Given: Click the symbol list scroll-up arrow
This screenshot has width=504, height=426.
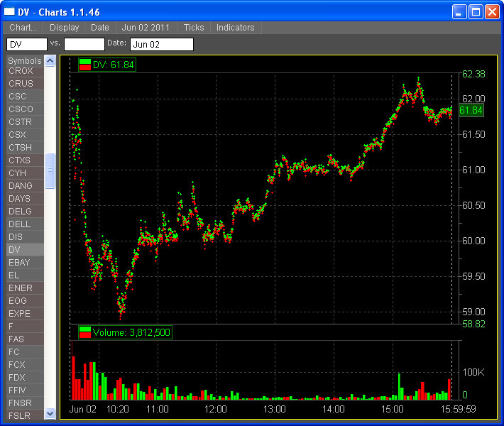Looking at the screenshot, I should pyautogui.click(x=50, y=61).
